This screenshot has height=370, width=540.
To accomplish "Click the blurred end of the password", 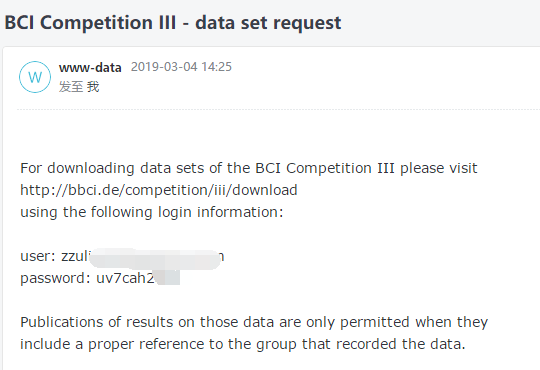I will point(168,277).
